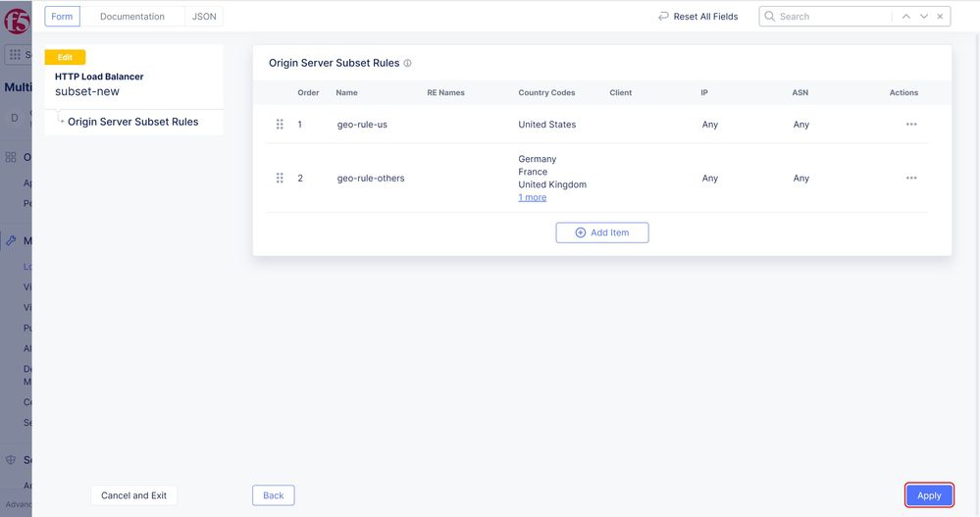Screen dimensions: 980x517
Task: Switch to the Documentation tab
Action: pos(132,17)
